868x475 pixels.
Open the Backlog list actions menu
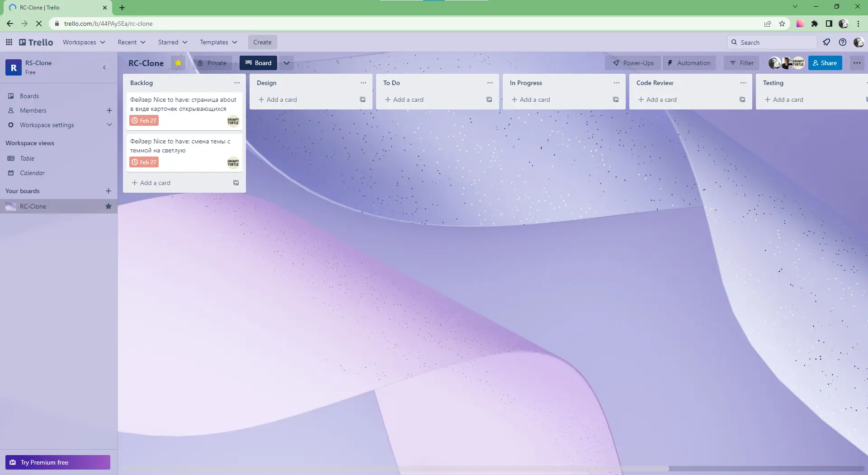click(x=237, y=83)
